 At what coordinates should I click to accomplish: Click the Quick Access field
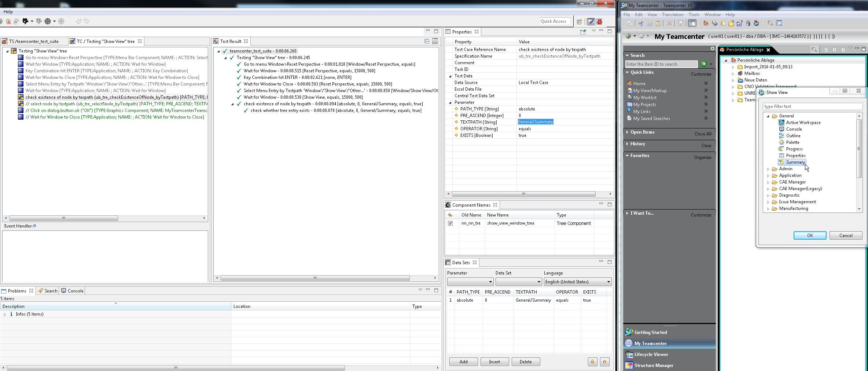click(555, 21)
